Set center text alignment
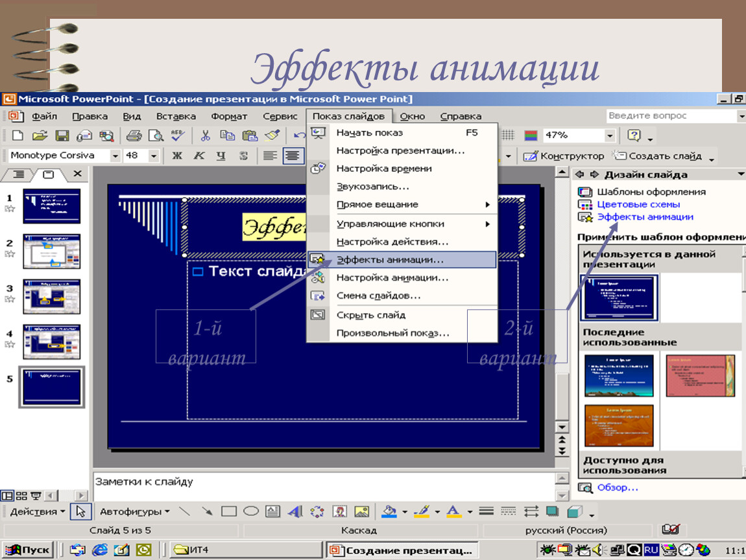 point(293,156)
